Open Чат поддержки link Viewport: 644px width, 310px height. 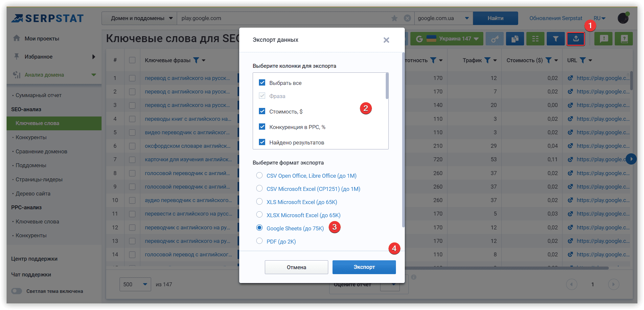tap(31, 274)
